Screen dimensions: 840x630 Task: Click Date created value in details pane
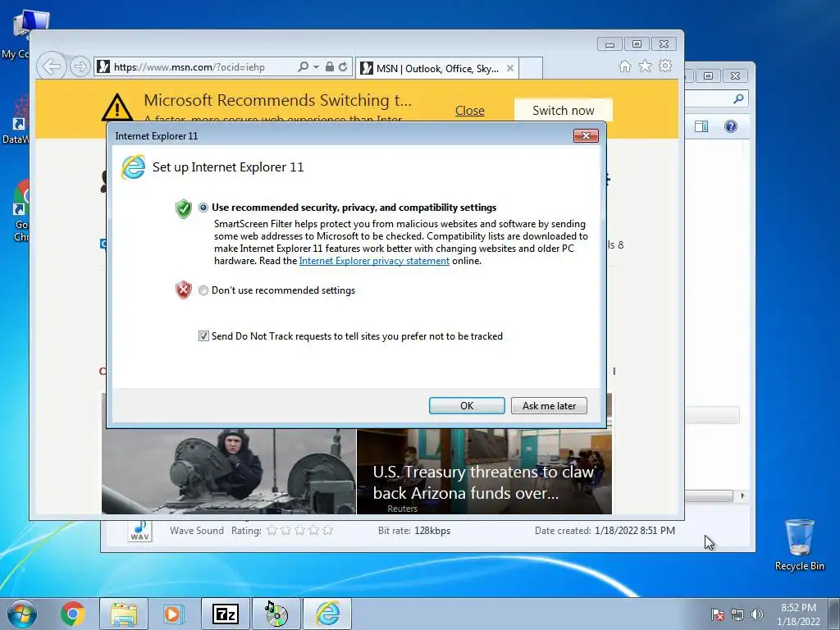(635, 531)
